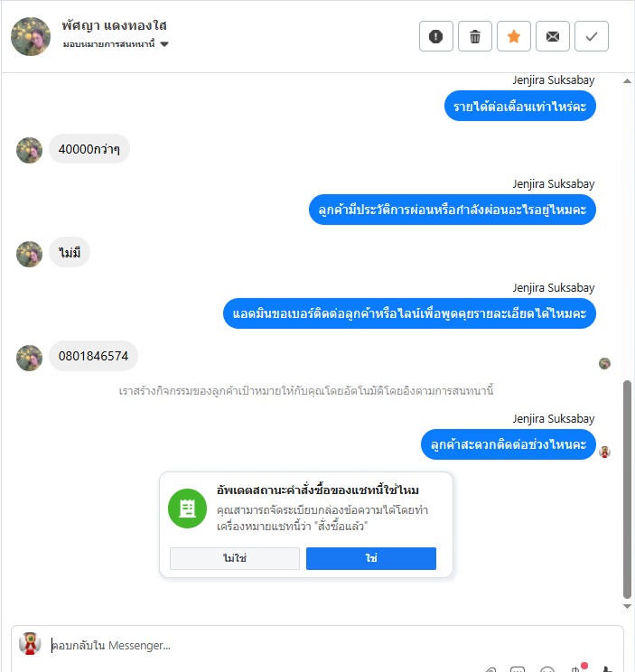Click scrollbar down arrow in chat

point(627,606)
